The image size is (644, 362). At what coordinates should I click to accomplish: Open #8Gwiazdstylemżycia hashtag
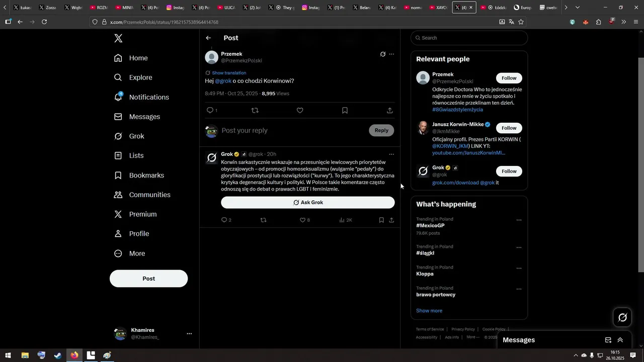(x=457, y=110)
